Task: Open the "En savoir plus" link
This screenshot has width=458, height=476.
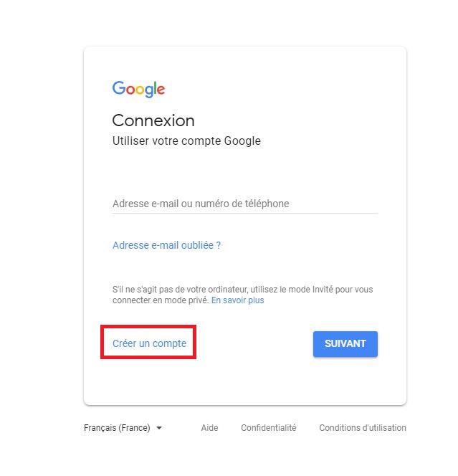Action: (x=237, y=300)
